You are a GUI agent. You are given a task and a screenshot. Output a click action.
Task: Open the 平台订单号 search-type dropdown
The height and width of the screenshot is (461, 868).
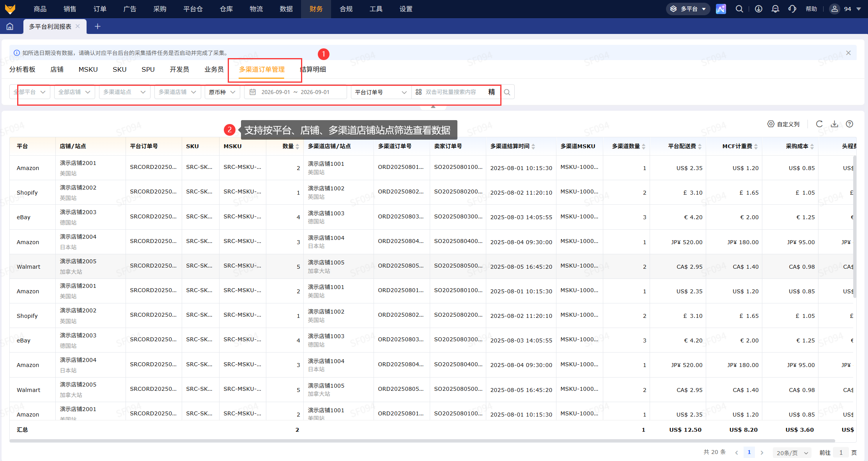(x=381, y=92)
